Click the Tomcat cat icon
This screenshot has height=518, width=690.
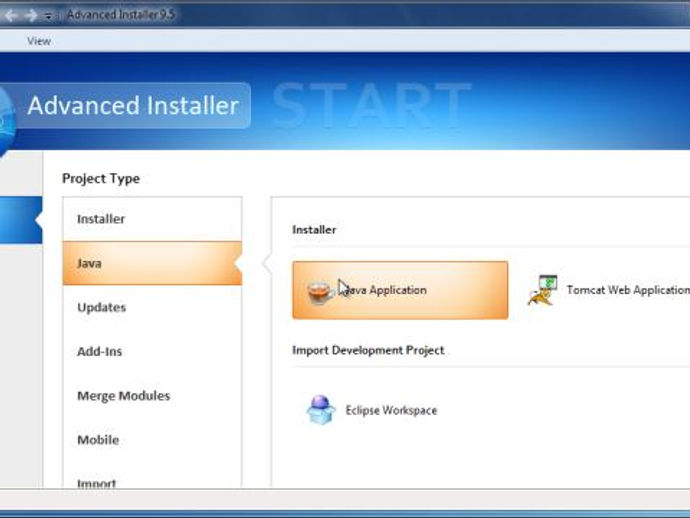(x=543, y=290)
